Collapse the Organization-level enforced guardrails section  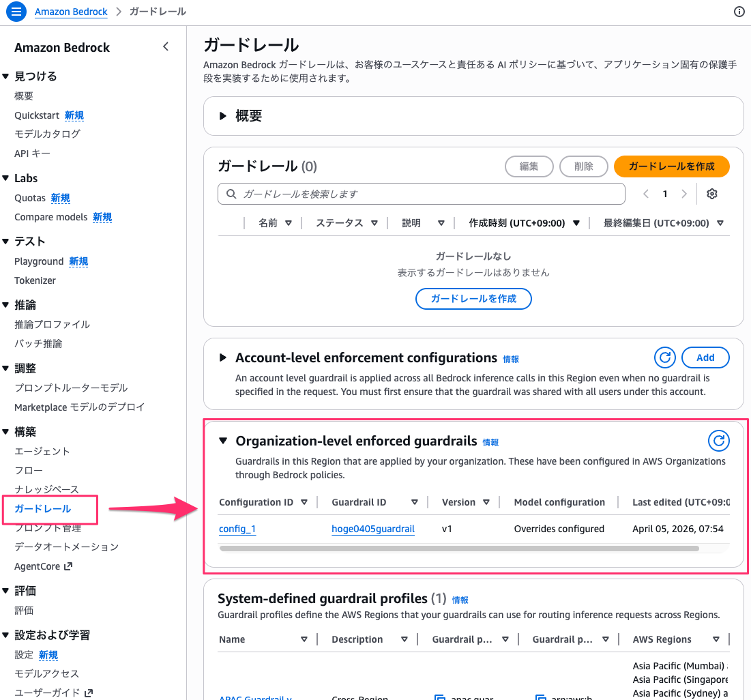[x=223, y=441]
